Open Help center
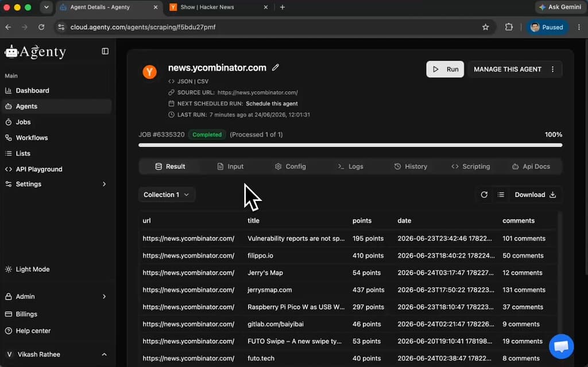 57,331
